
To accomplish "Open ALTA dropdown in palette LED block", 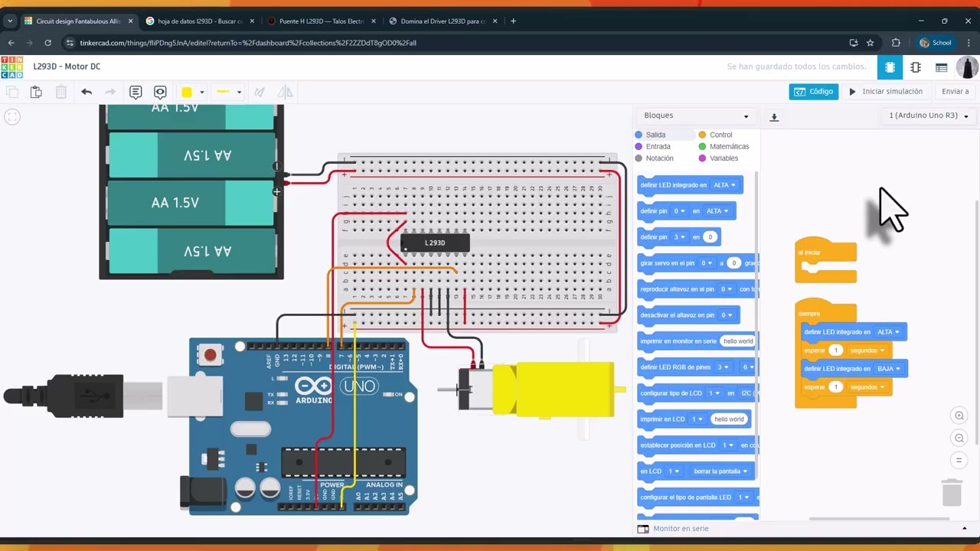I will (x=724, y=185).
